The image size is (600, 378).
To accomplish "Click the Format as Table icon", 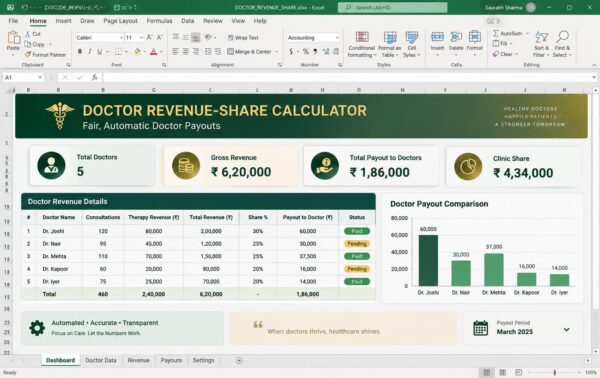I will pyautogui.click(x=390, y=37).
